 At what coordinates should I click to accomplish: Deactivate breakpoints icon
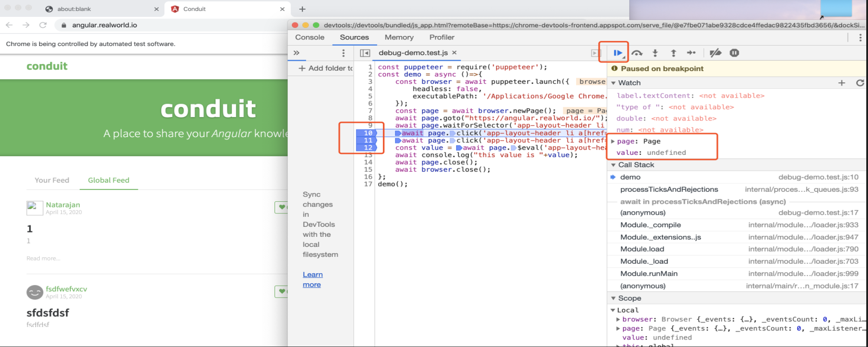click(715, 53)
